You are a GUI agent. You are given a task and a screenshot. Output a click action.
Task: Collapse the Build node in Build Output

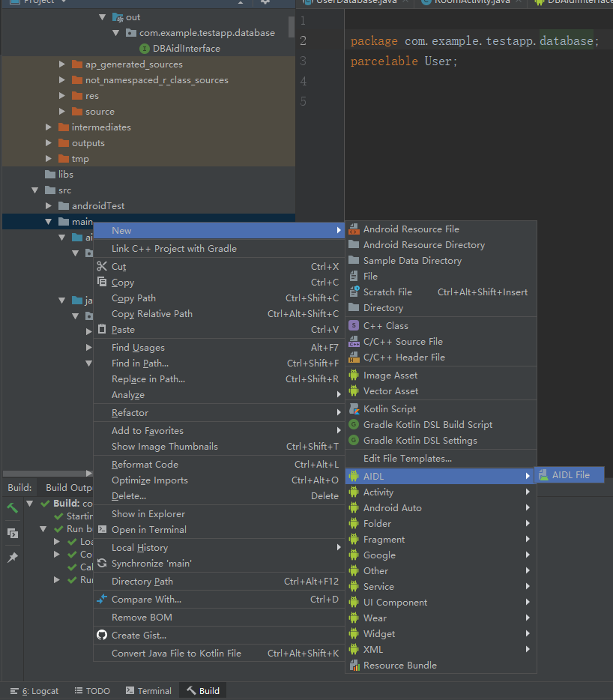pyautogui.click(x=30, y=503)
